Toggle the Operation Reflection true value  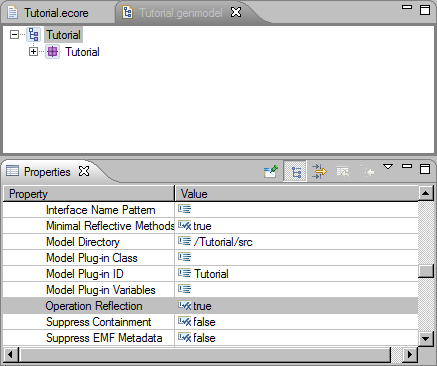tap(202, 306)
